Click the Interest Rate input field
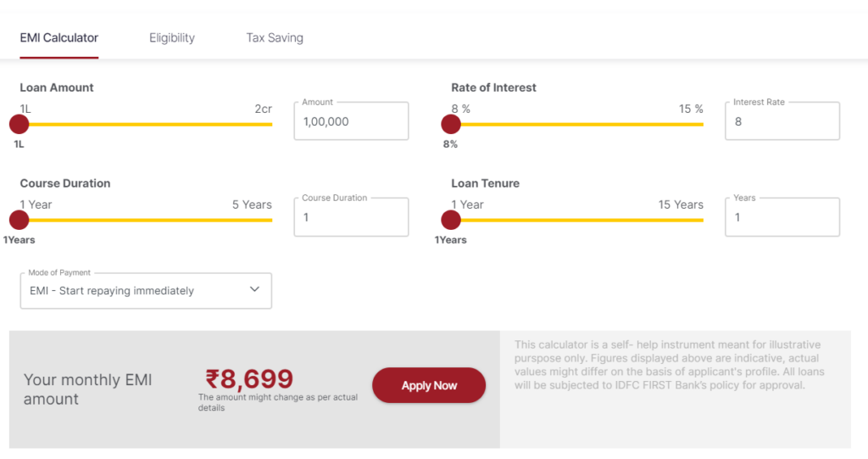 pyautogui.click(x=782, y=120)
